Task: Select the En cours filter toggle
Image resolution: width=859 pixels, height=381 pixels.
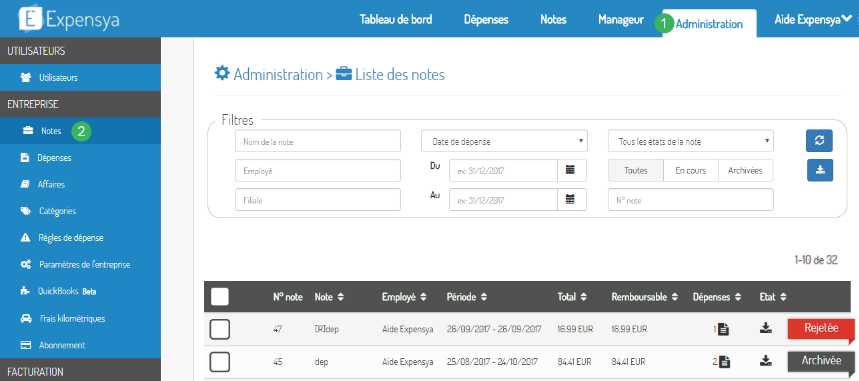Action: (x=691, y=170)
